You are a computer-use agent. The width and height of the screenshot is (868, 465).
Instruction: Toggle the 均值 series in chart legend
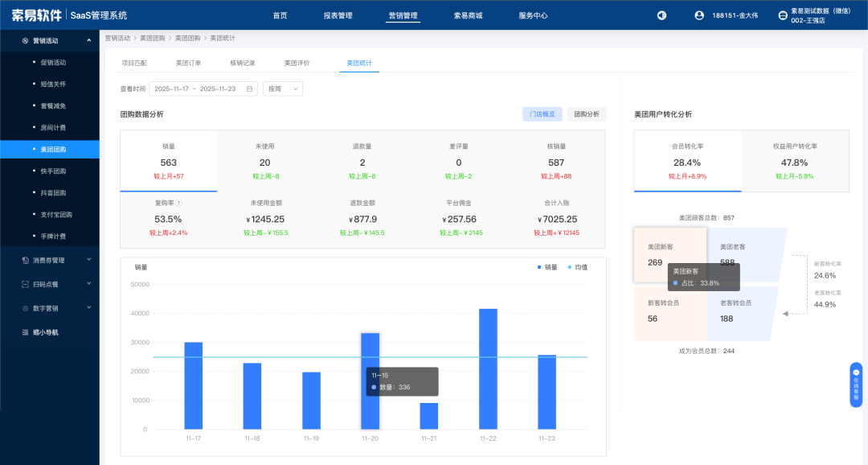(x=577, y=267)
